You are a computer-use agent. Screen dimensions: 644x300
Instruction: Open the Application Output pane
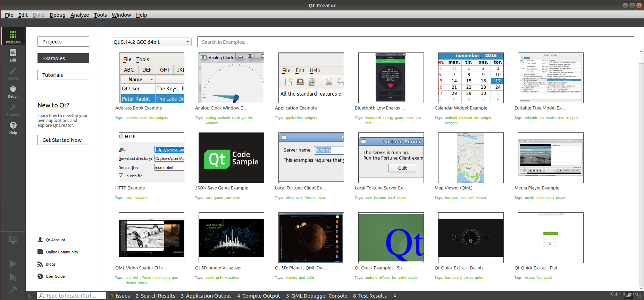206,296
